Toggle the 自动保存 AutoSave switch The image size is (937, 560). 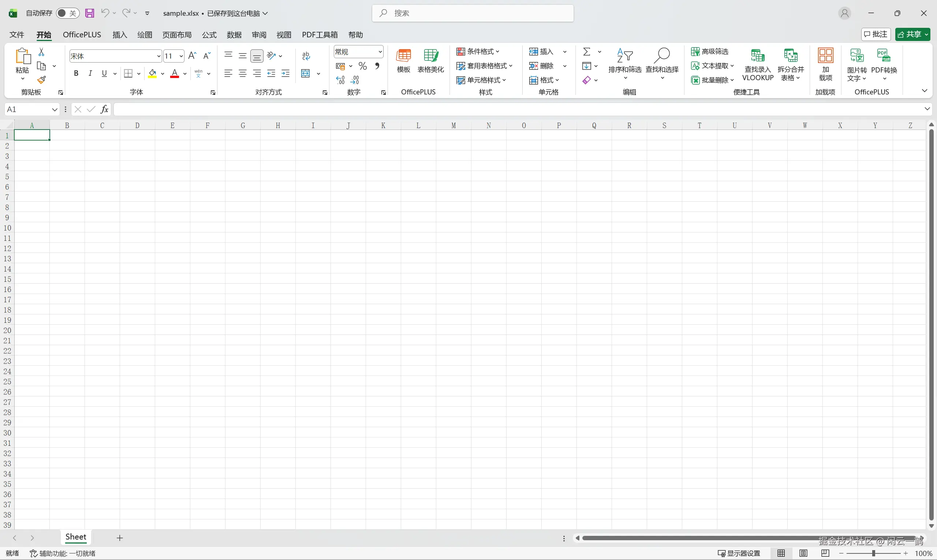[68, 13]
